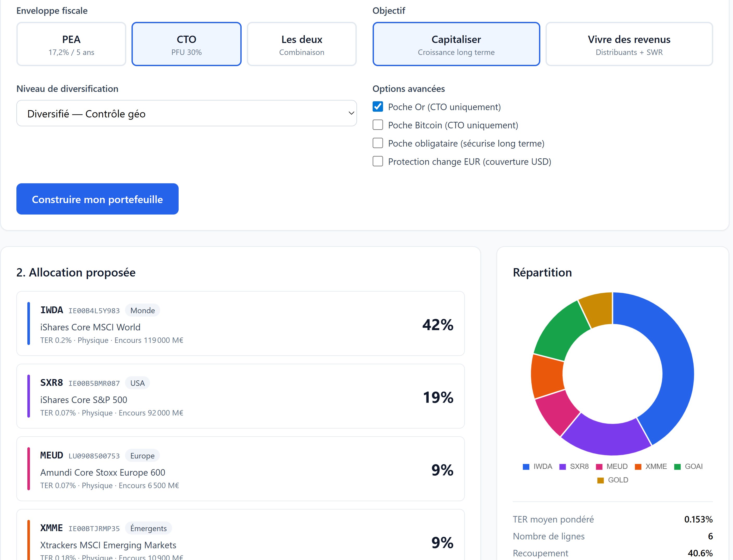Click the 19% allocation value
This screenshot has height=560, width=733.
[438, 397]
